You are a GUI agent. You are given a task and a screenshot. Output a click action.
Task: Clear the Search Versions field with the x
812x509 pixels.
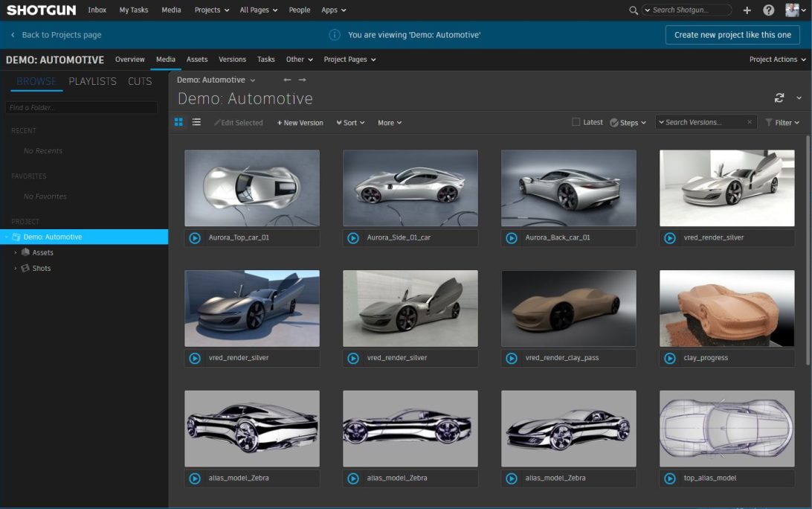(749, 122)
